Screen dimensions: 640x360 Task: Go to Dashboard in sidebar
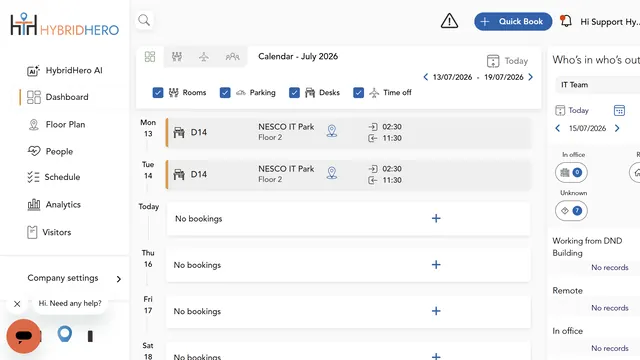(58, 97)
